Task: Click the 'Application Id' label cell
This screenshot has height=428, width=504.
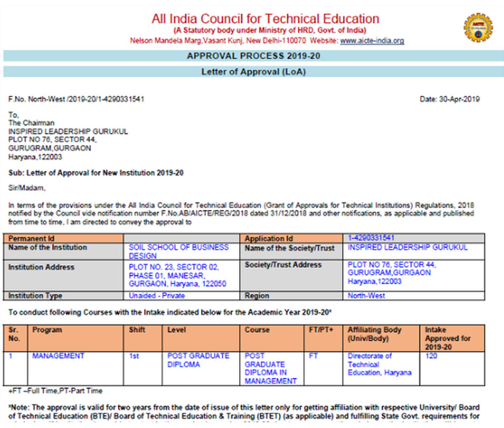Action: (x=291, y=238)
